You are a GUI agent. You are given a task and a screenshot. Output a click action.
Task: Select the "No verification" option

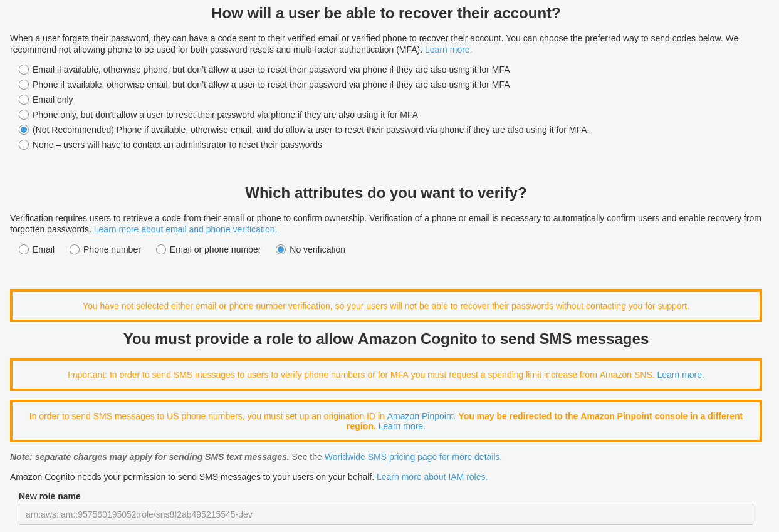(279, 249)
